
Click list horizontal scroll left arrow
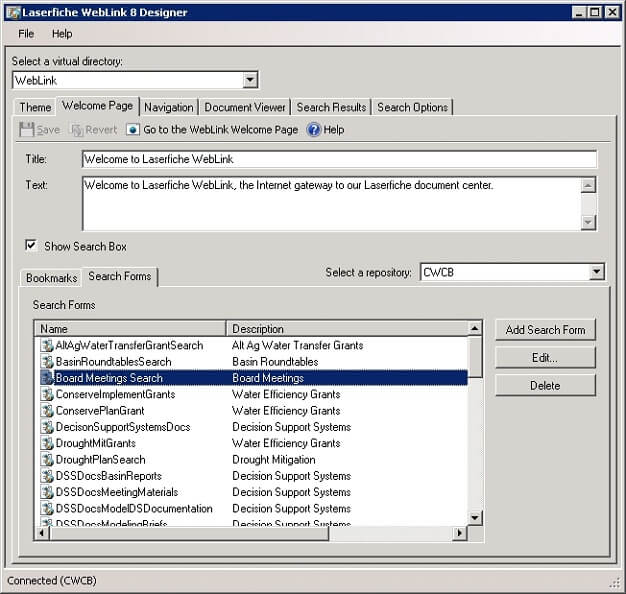pyautogui.click(x=42, y=533)
